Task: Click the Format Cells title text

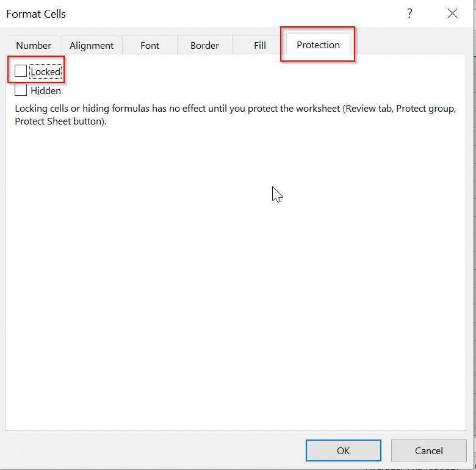Action: (36, 13)
